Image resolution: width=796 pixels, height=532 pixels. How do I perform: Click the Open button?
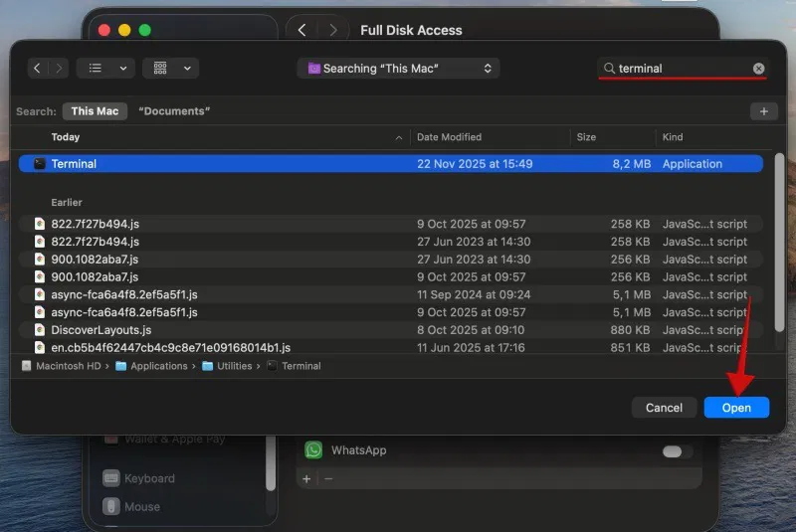pyautogui.click(x=736, y=408)
